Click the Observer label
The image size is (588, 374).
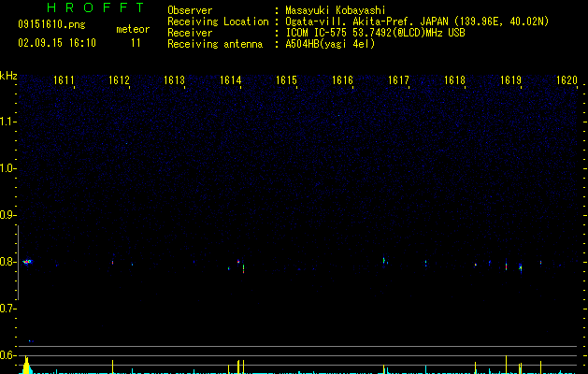(x=190, y=10)
